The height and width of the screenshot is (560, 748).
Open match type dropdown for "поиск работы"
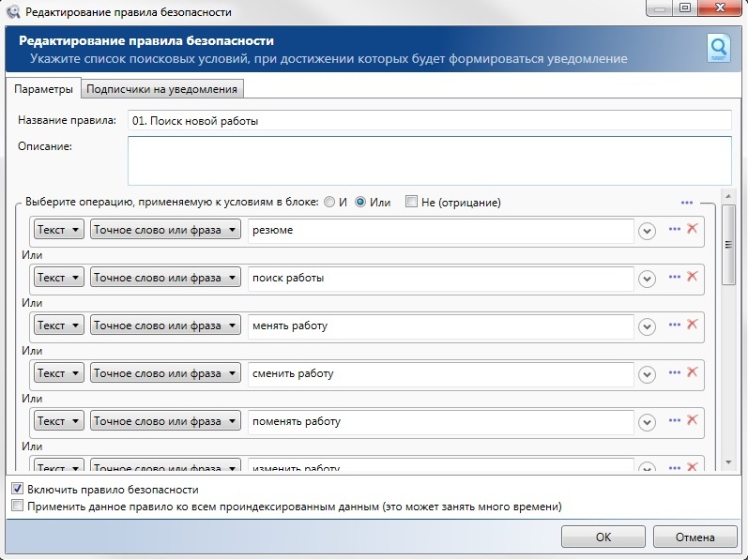click(x=165, y=278)
